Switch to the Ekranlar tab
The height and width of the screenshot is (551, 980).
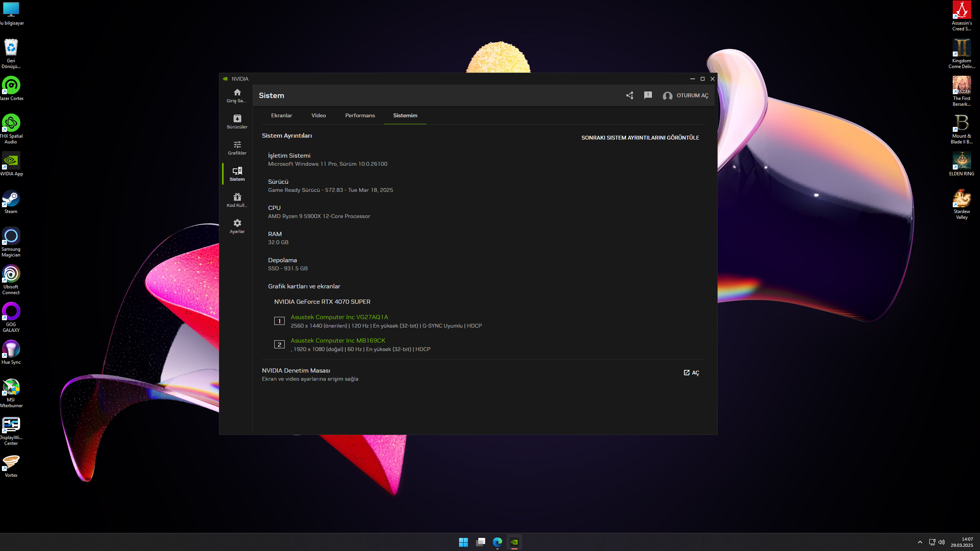(282, 115)
